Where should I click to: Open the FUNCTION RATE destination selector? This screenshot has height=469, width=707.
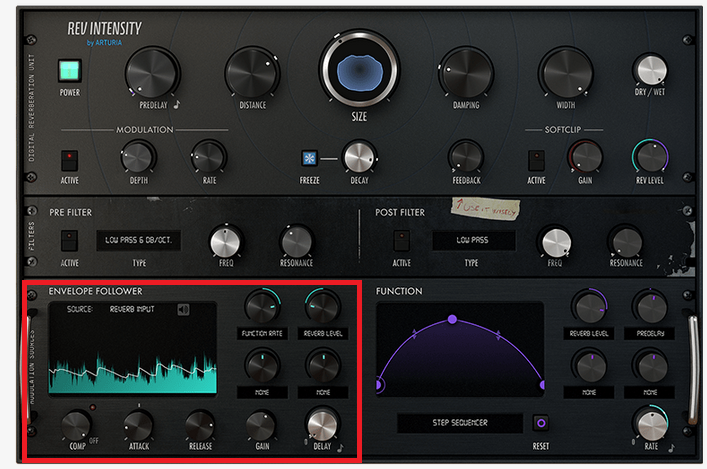point(262,334)
